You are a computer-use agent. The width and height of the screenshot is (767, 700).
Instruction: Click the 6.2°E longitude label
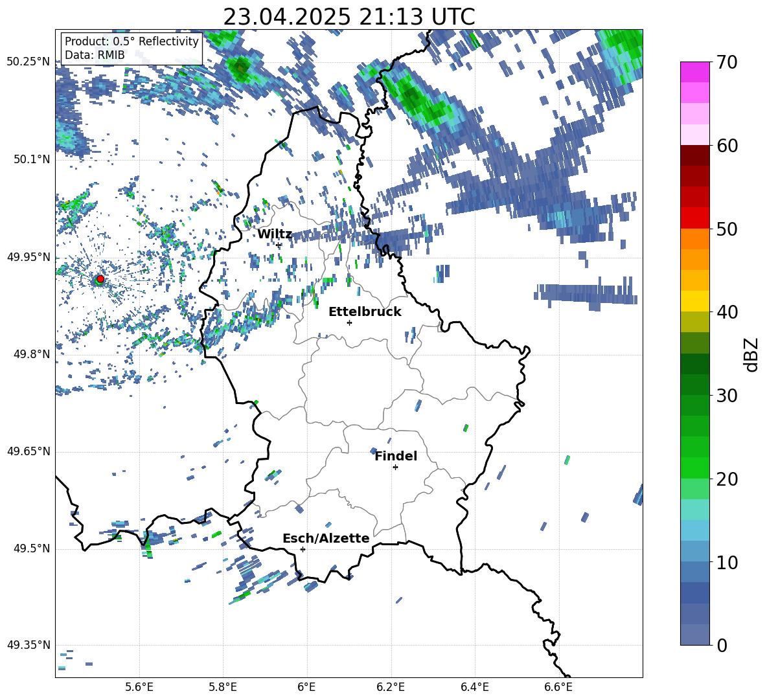point(391,687)
